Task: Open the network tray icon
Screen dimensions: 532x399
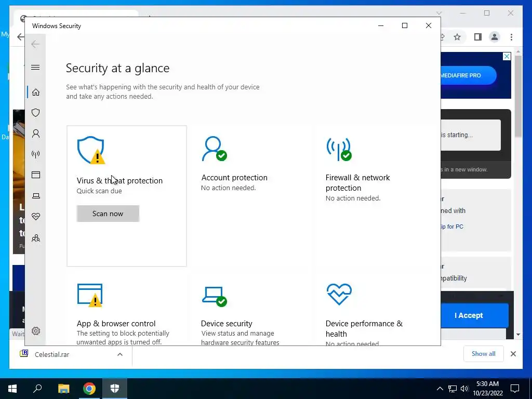Action: click(453, 389)
